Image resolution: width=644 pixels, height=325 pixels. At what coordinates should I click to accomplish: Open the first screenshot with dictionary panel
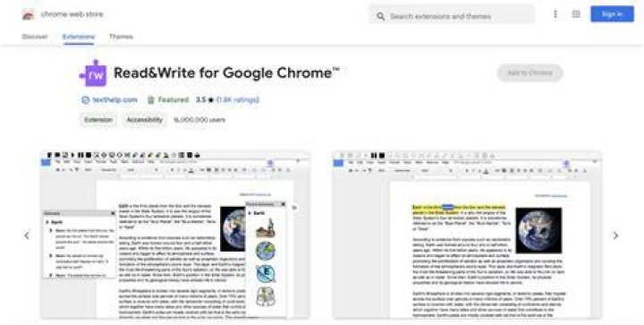175,235
